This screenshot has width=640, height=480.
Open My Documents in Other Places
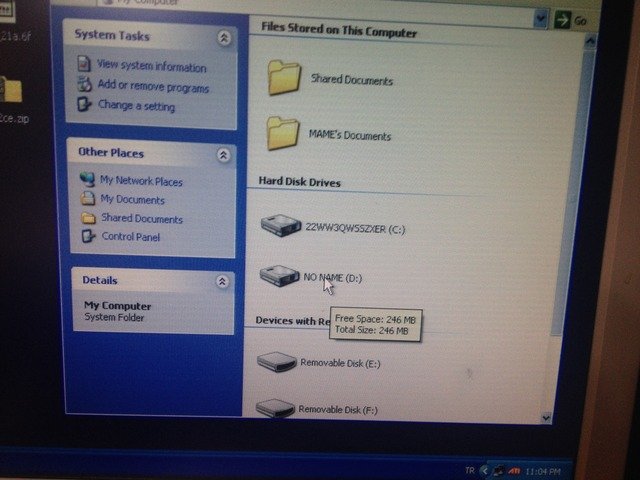132,200
